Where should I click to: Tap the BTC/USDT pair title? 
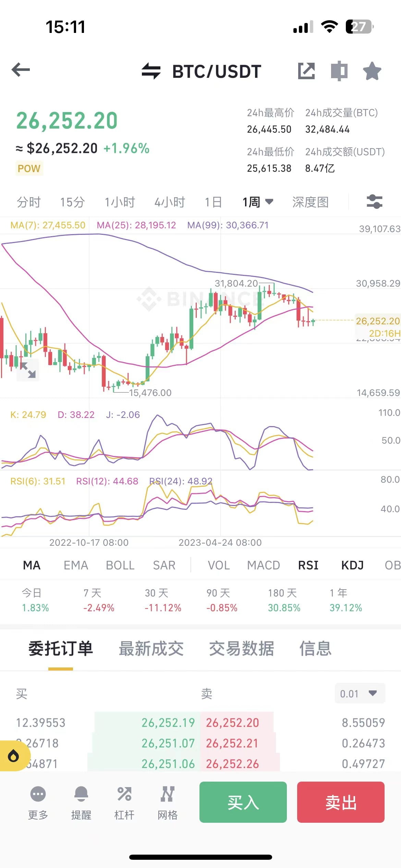pyautogui.click(x=217, y=71)
